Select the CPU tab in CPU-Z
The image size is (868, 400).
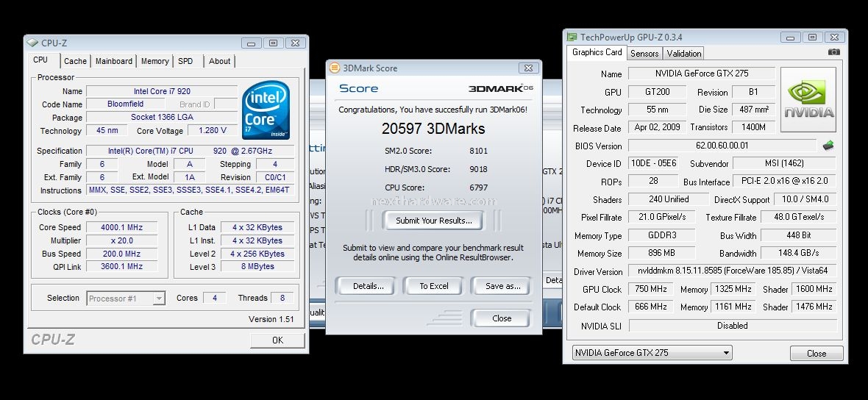(40, 60)
